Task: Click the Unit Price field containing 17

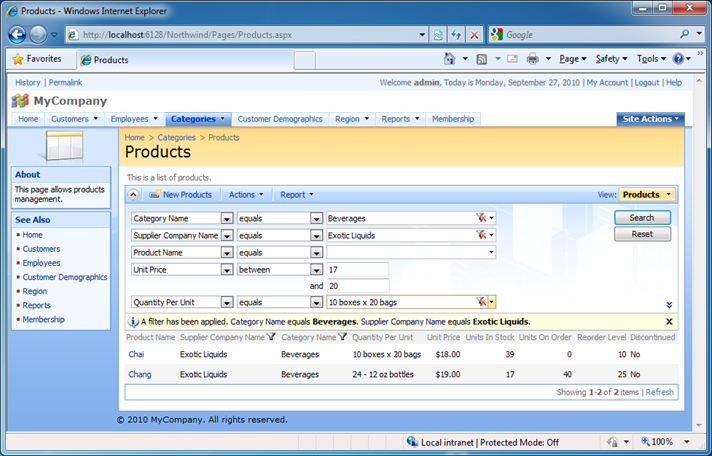Action: tap(357, 269)
